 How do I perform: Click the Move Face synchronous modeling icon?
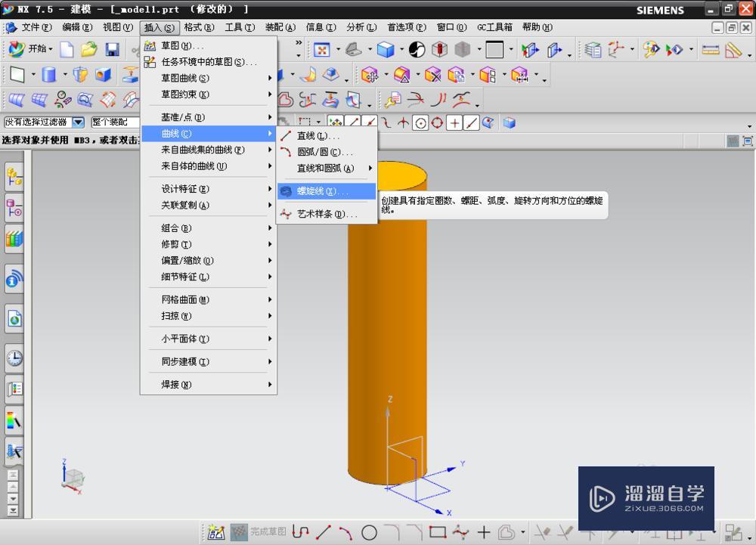(370, 75)
